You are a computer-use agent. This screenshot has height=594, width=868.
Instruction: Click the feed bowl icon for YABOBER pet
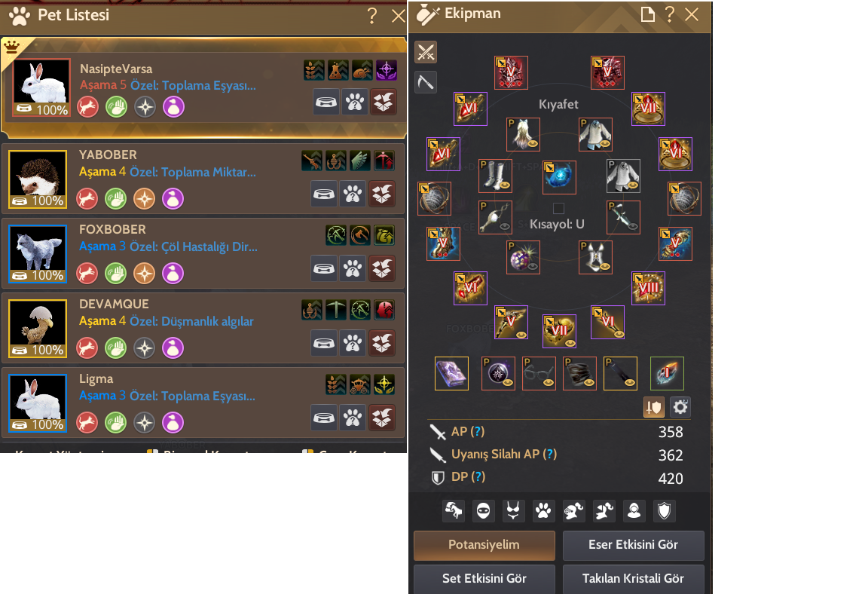(325, 194)
